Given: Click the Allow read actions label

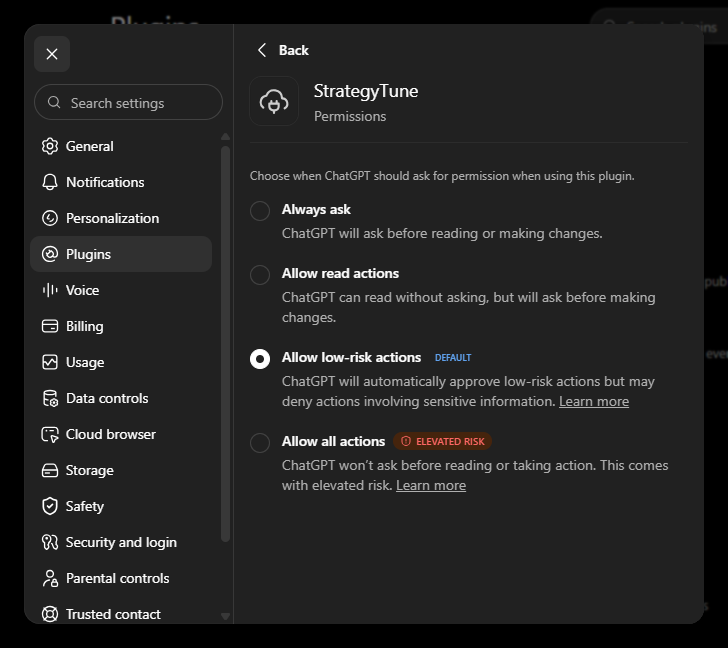Looking at the screenshot, I should (340, 273).
